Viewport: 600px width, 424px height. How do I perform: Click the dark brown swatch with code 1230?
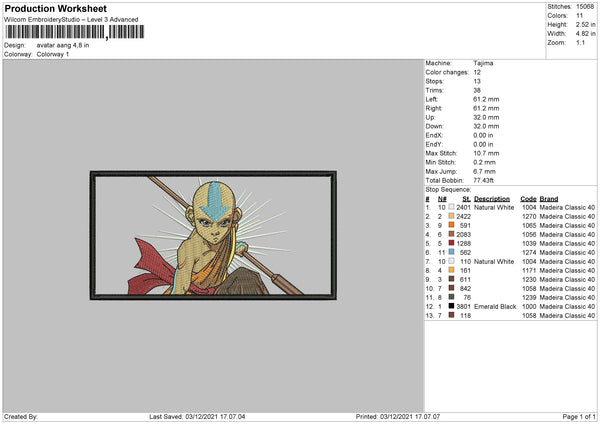[451, 279]
